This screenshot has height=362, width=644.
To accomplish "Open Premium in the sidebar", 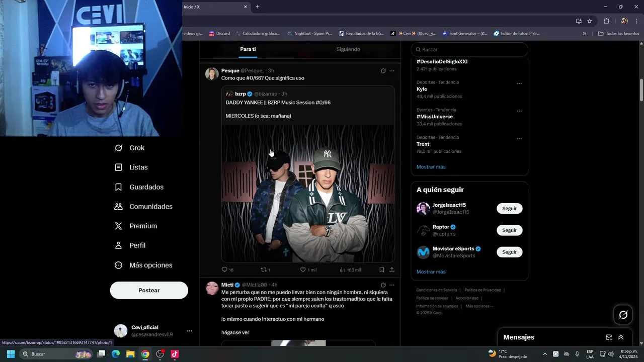I will 135,226.
